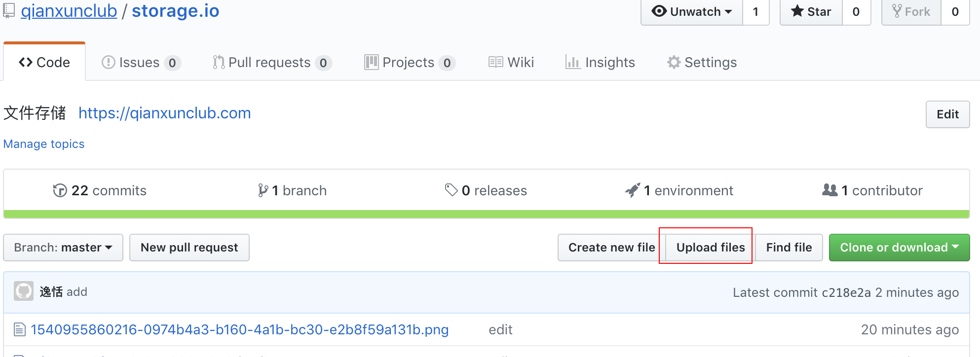980x357 pixels.
Task: Expand the Branch: master selector
Action: [63, 248]
